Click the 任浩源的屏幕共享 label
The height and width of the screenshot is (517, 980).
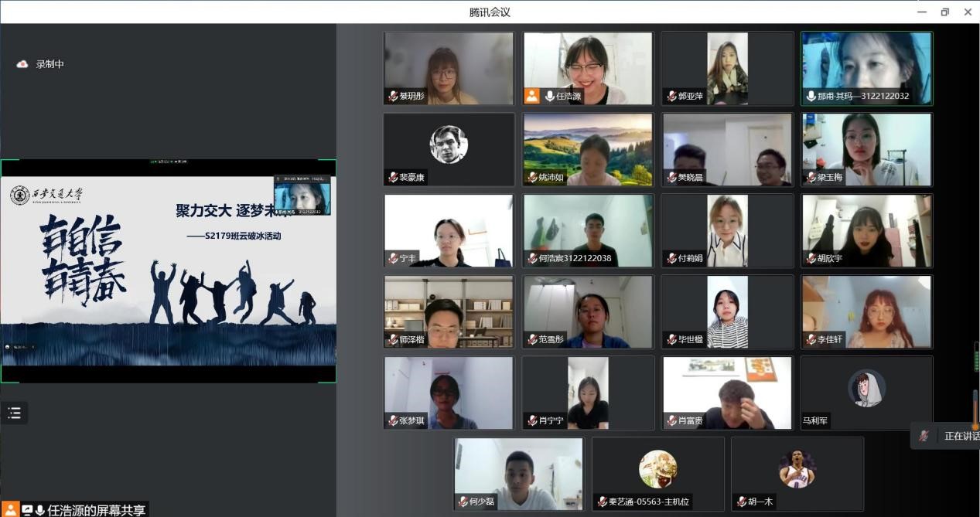tap(96, 510)
